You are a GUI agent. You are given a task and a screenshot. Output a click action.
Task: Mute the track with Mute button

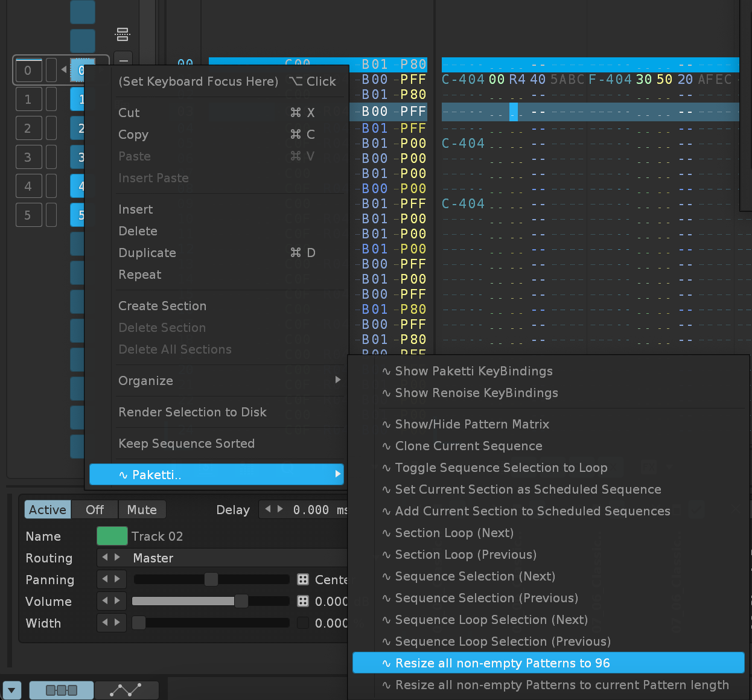(x=142, y=510)
